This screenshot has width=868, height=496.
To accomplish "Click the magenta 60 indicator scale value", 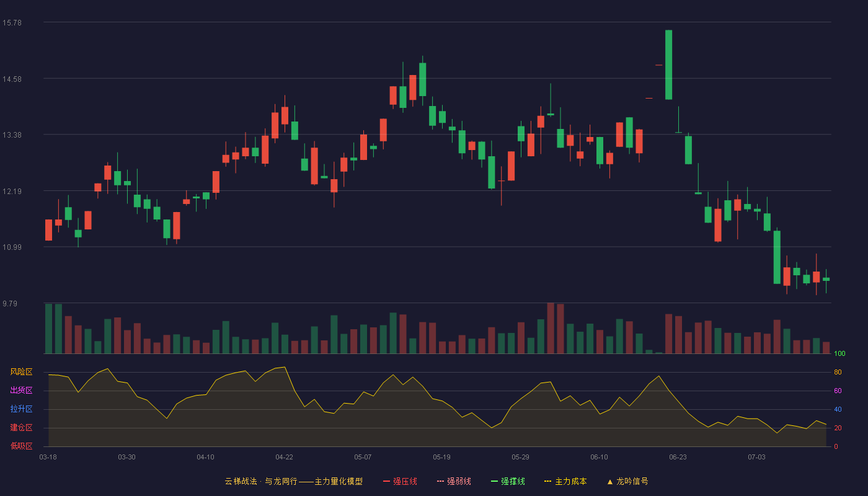I will coord(838,391).
